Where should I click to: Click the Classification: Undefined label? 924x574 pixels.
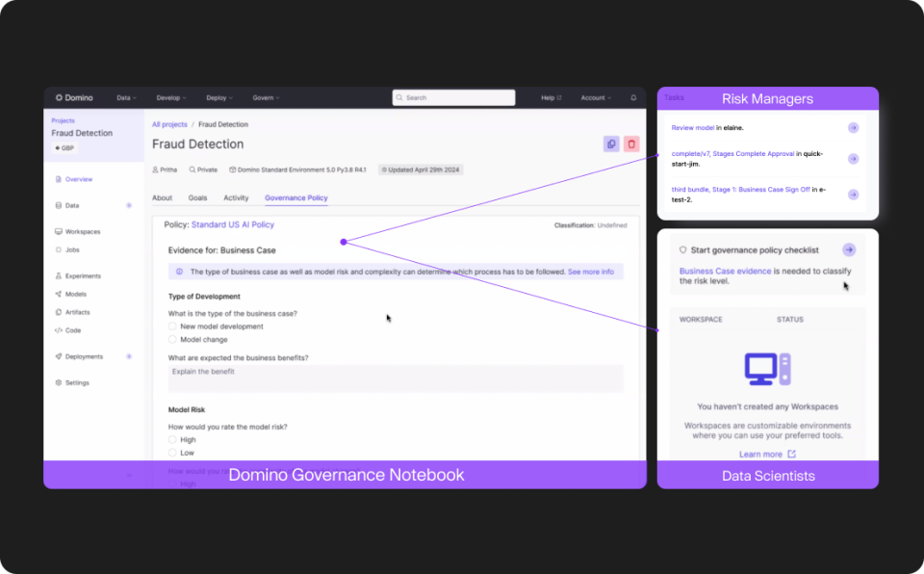coord(590,225)
